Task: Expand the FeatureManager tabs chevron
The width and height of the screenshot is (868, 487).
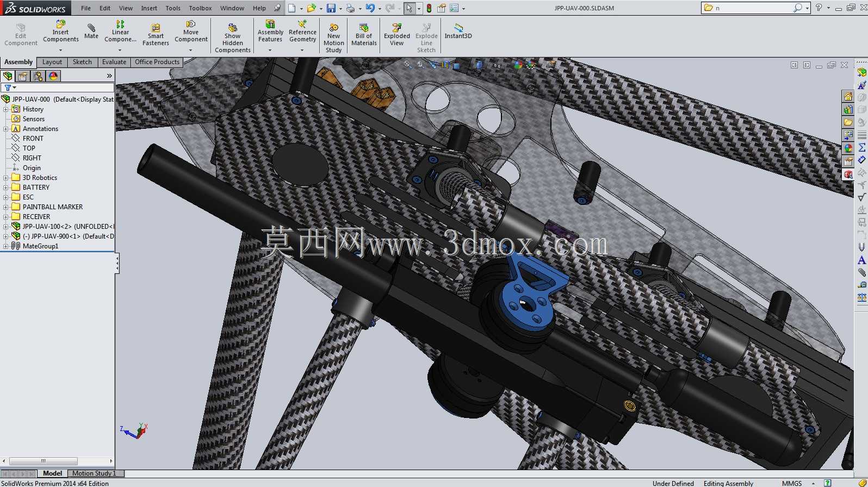Action: pyautogui.click(x=109, y=76)
